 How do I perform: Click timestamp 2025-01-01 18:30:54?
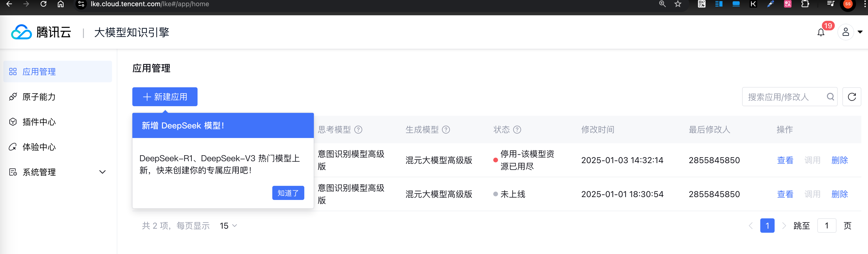tap(622, 194)
